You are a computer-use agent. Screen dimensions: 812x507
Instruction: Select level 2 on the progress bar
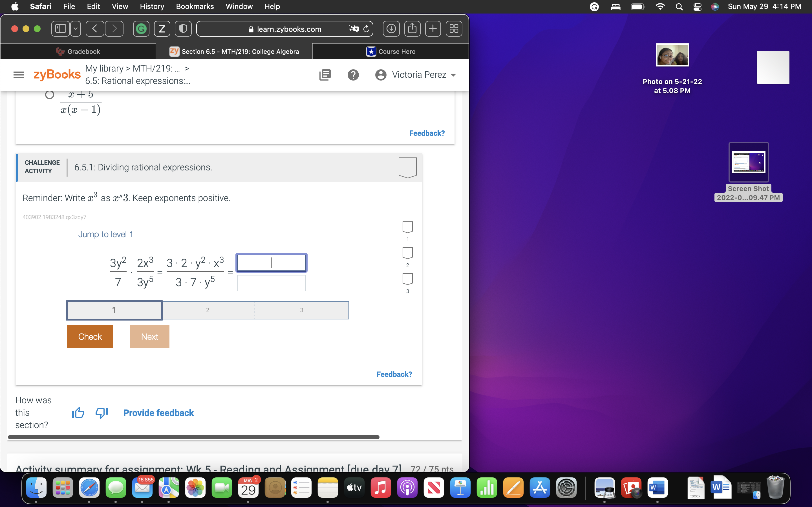pyautogui.click(x=207, y=310)
